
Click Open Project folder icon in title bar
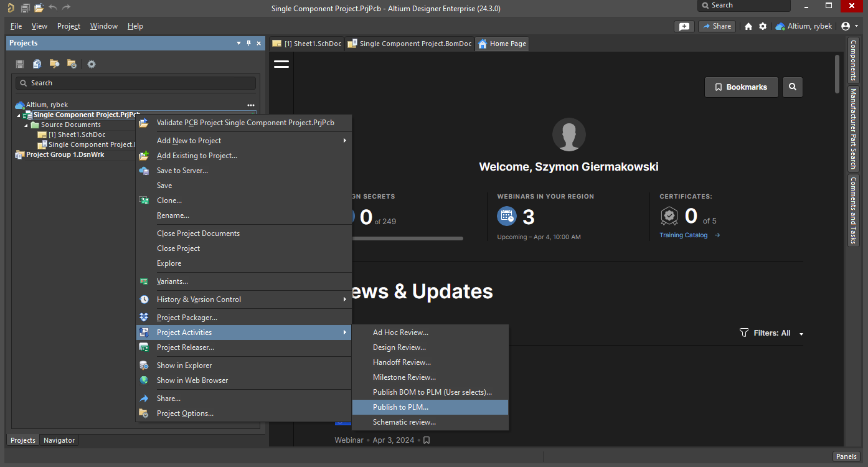[x=39, y=8]
